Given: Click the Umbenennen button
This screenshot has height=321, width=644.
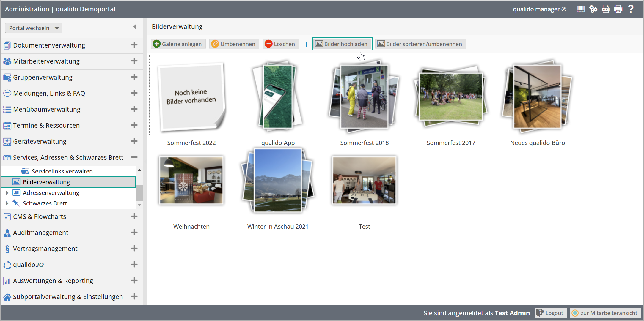Looking at the screenshot, I should click(234, 44).
